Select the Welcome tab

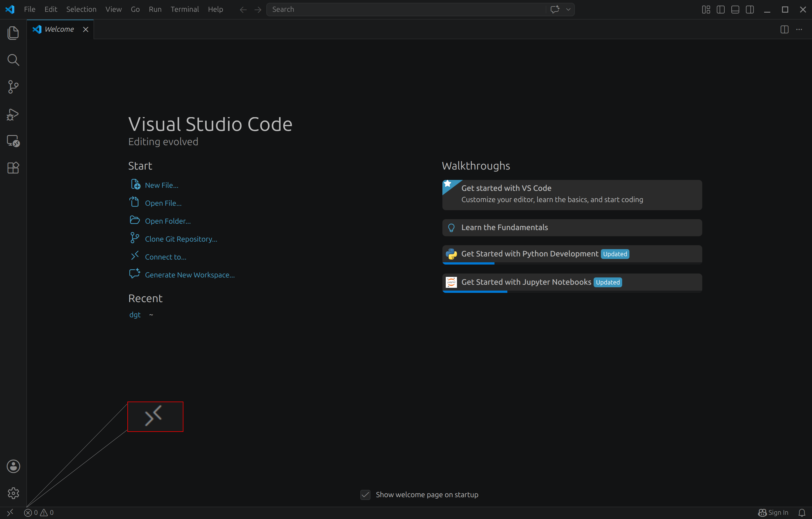[60, 29]
